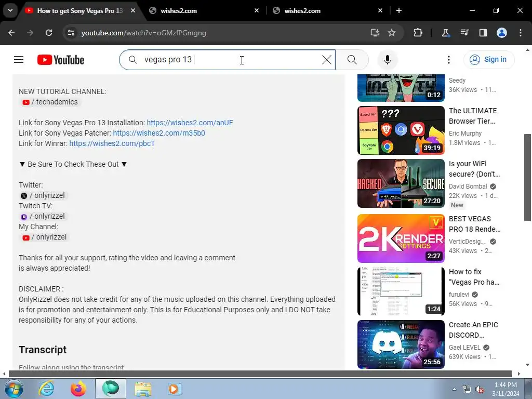Open the Twitter onlyrizzel link
Viewport: 532px width, 399px height.
[44, 196]
